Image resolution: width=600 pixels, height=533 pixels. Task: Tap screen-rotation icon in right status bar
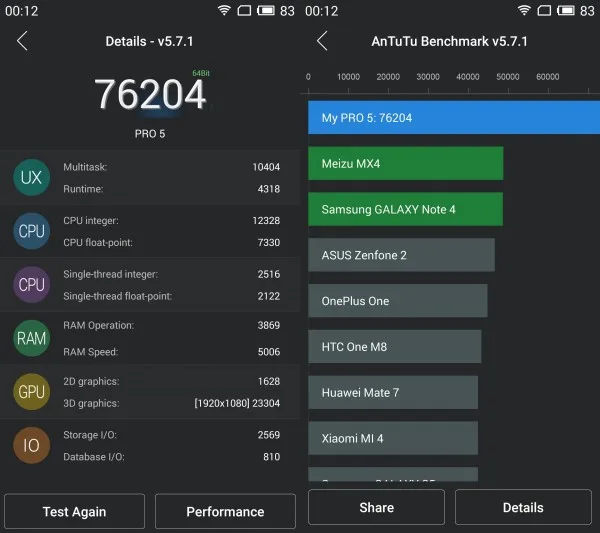tap(544, 10)
